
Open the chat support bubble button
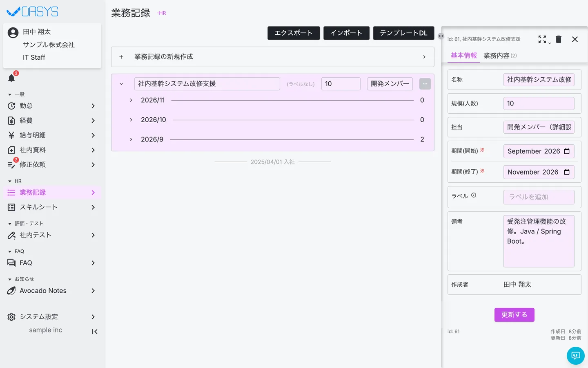point(576,356)
